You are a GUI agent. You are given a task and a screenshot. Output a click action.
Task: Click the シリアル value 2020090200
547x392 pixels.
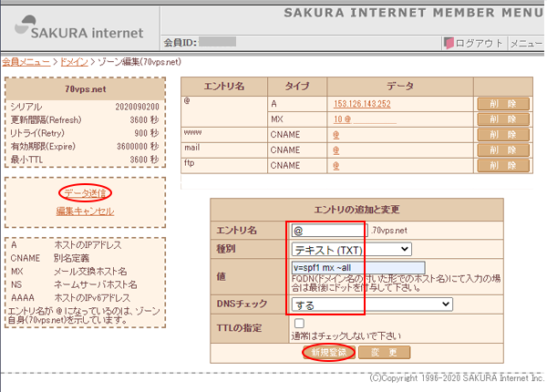point(137,107)
